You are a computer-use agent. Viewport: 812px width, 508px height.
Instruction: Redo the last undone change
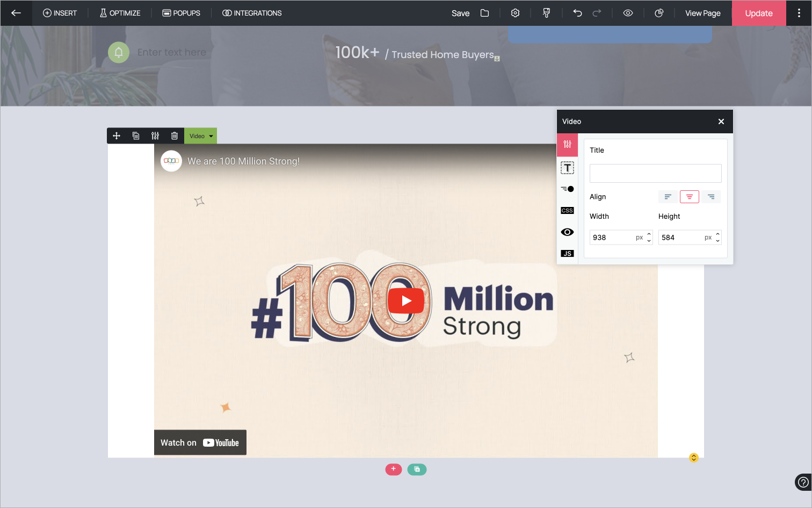point(597,13)
